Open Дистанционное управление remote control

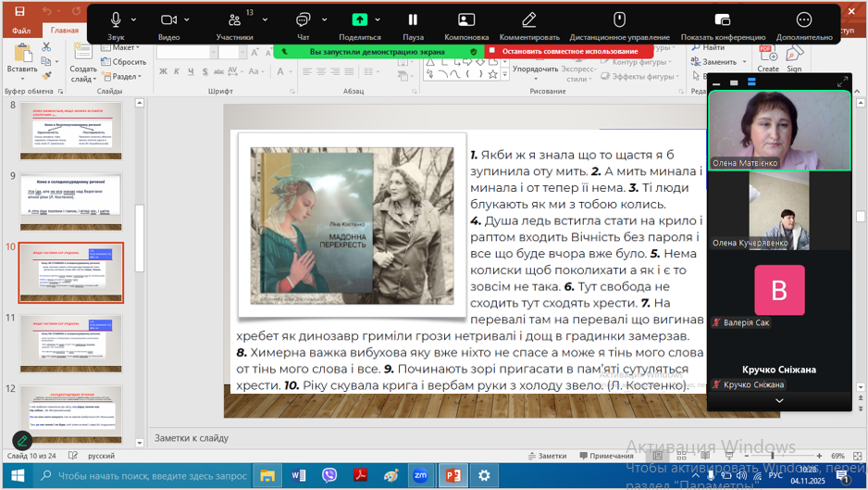(x=619, y=20)
